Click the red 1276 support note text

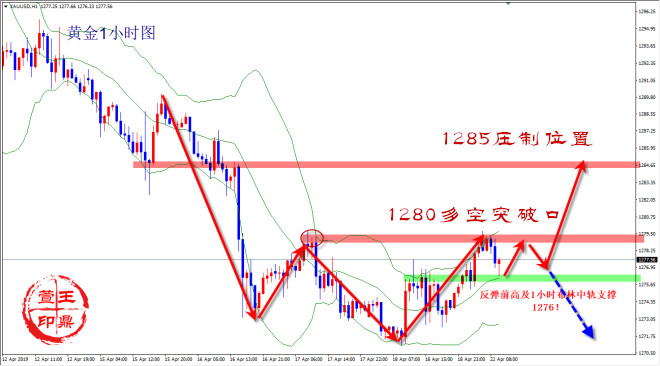tap(548, 301)
